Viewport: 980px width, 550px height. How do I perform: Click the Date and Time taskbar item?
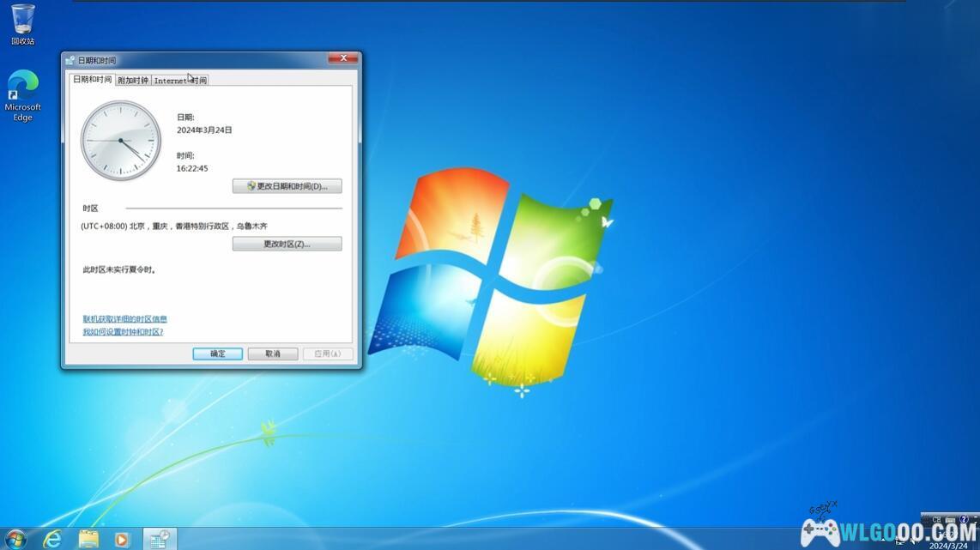(x=160, y=539)
